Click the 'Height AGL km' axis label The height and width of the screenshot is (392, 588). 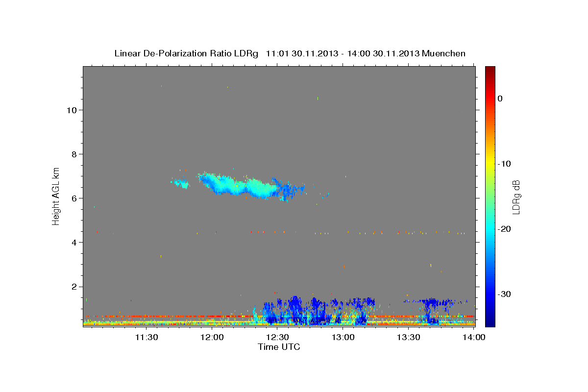pos(56,196)
